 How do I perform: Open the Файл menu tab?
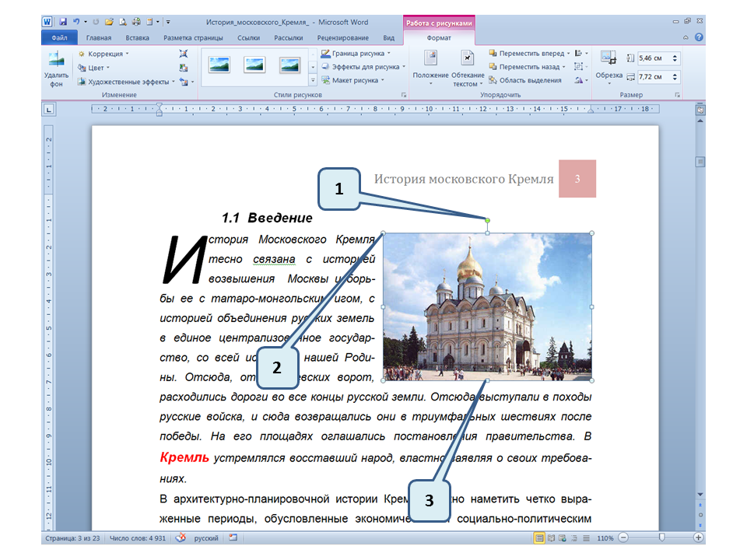click(x=59, y=37)
